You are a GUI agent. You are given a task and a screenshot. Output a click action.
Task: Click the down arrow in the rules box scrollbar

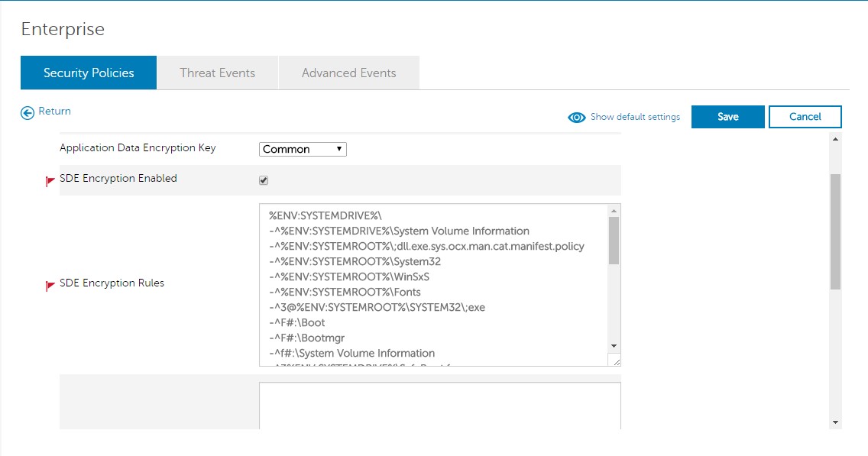click(614, 346)
